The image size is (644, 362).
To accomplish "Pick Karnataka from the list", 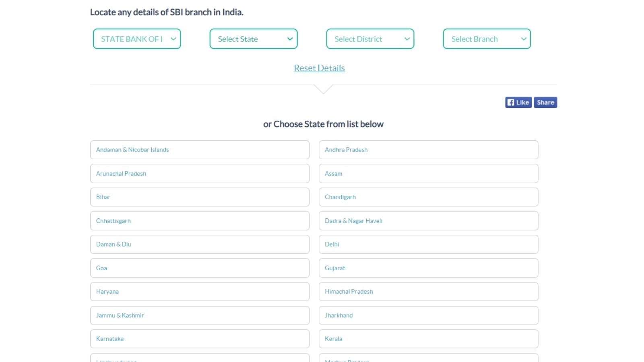I will (200, 339).
